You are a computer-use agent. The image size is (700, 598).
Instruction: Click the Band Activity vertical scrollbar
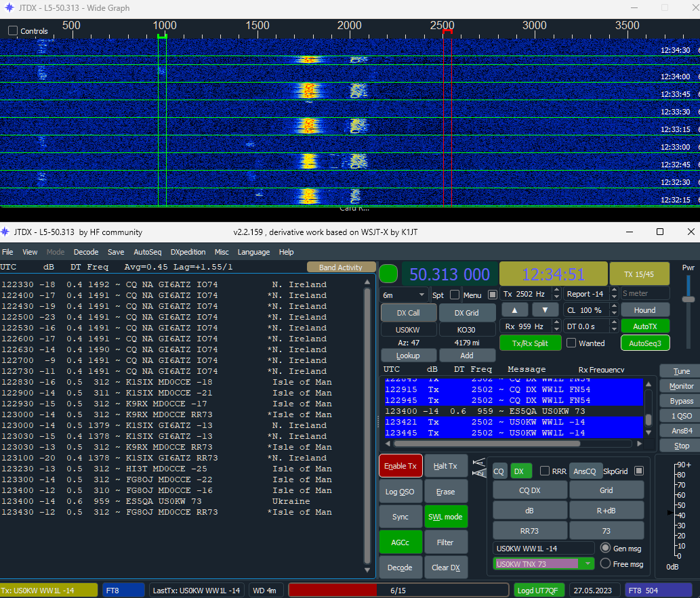(x=367, y=426)
